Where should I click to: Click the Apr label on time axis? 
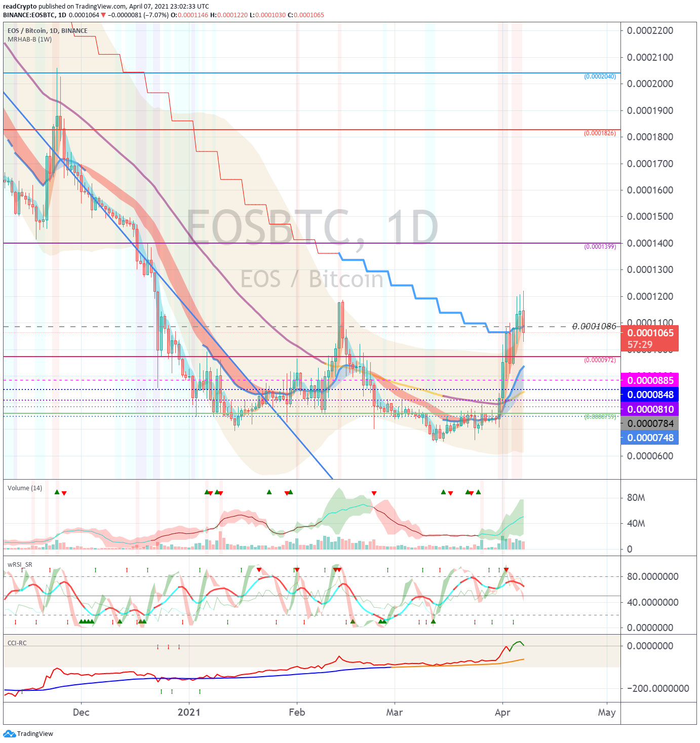pos(502,712)
